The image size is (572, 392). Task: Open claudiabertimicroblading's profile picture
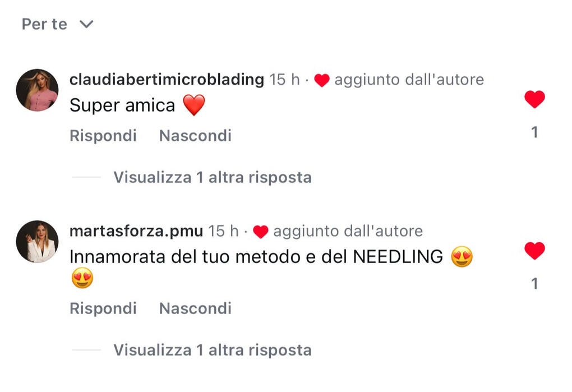(37, 90)
